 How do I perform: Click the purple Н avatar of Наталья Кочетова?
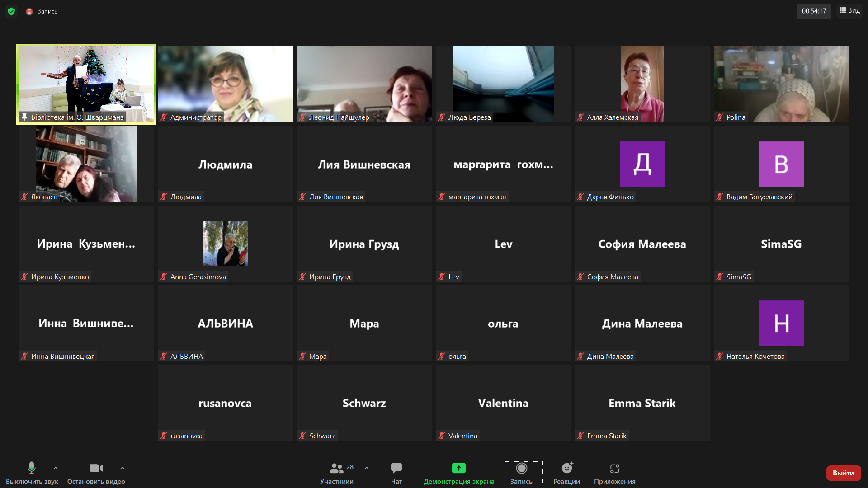(782, 323)
